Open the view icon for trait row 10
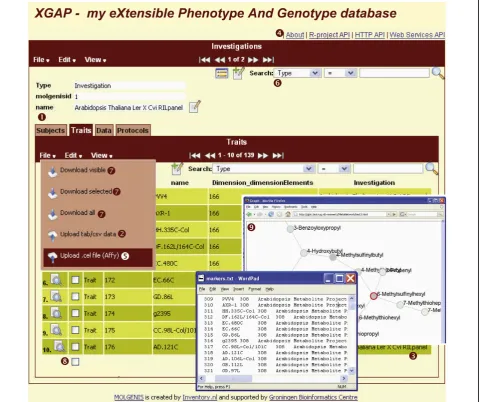 (x=60, y=346)
